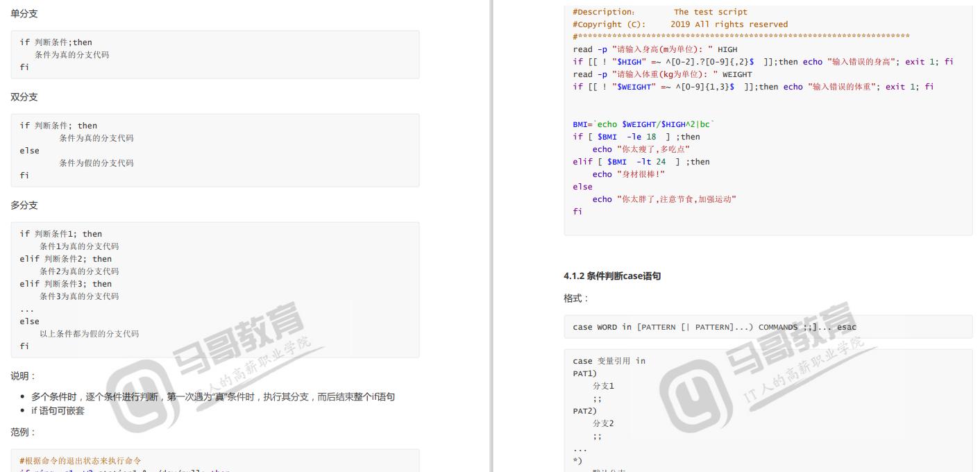Viewport: 980px width, 472px height.
Task: Click the text '输入错误的身高'
Action: click(x=861, y=62)
